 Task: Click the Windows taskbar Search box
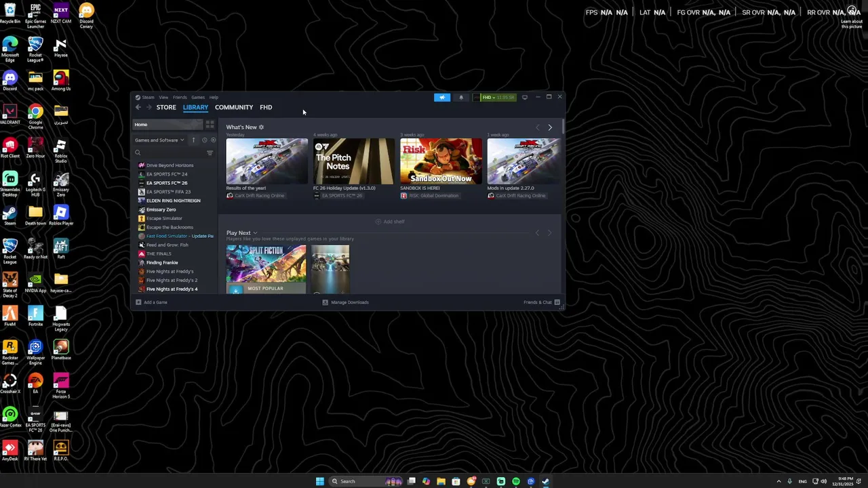pos(366,481)
